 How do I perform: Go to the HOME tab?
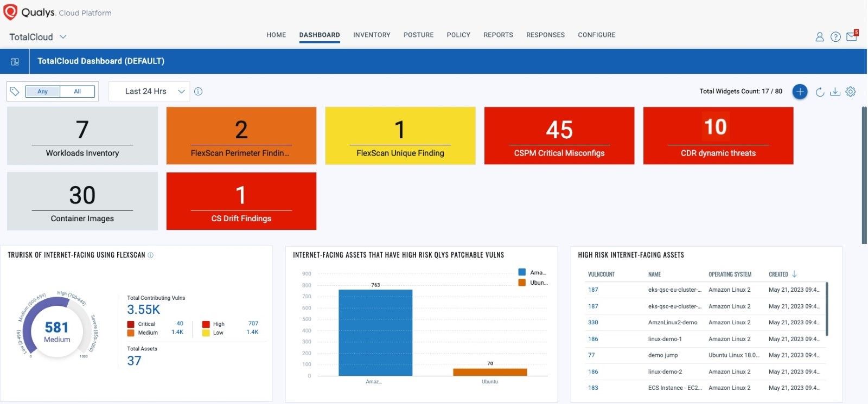pyautogui.click(x=276, y=35)
